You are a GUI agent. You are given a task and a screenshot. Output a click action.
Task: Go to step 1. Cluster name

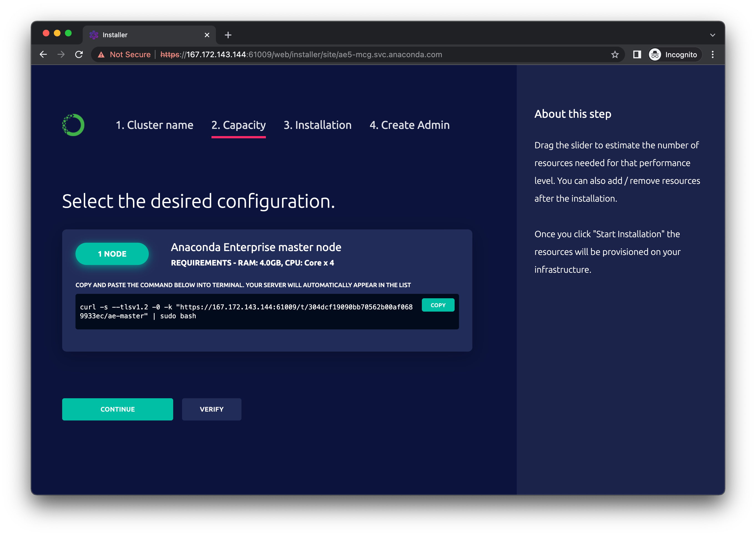pos(154,125)
